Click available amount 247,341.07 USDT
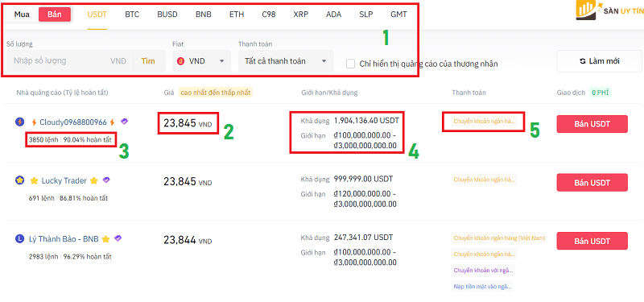Image resolution: width=644 pixels, height=302 pixels. 364,237
